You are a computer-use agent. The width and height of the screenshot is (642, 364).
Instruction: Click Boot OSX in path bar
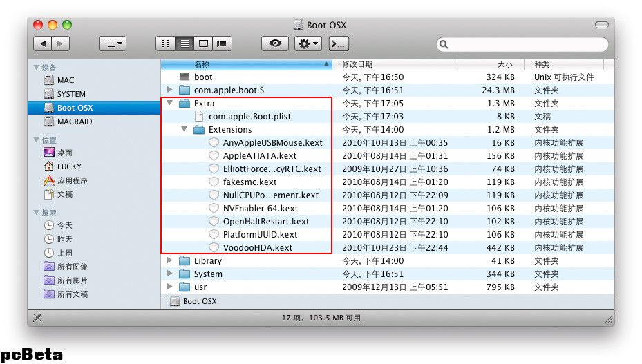(x=193, y=301)
